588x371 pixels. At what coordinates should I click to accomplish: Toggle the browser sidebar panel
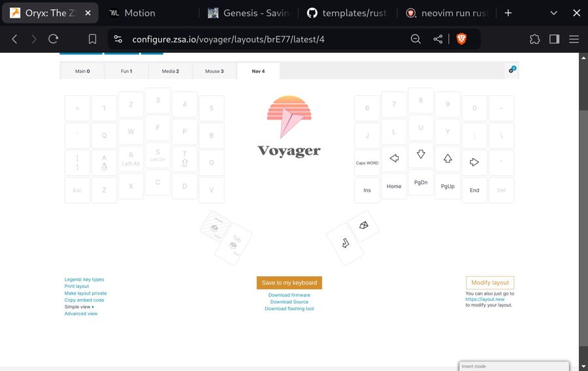point(554,39)
